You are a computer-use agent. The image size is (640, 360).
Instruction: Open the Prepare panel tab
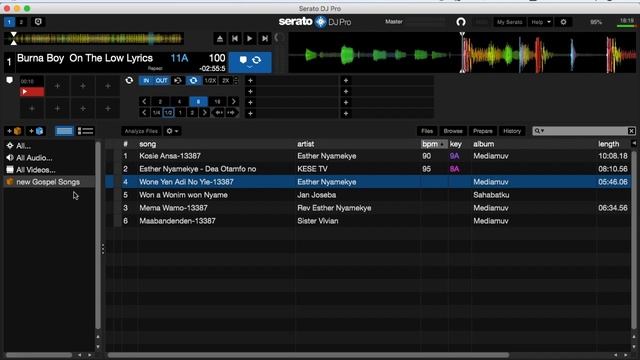coord(482,131)
